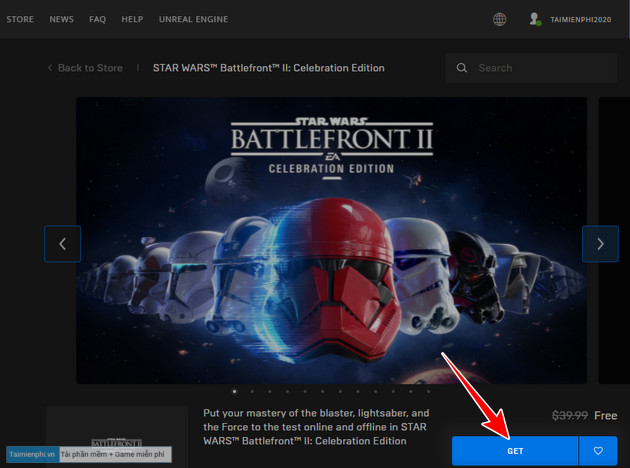The height and width of the screenshot is (468, 630).
Task: Click the struck-through $39.99 price
Action: pos(570,415)
